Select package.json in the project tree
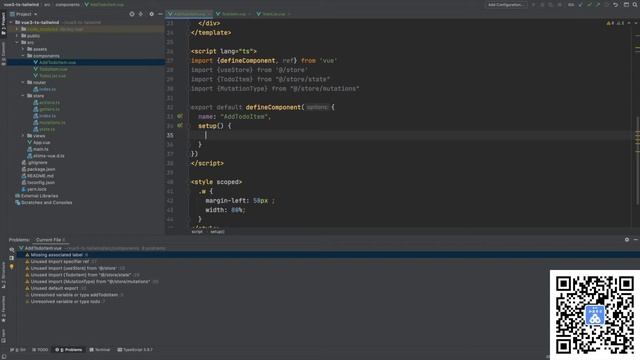The height and width of the screenshot is (360, 640). tap(41, 169)
